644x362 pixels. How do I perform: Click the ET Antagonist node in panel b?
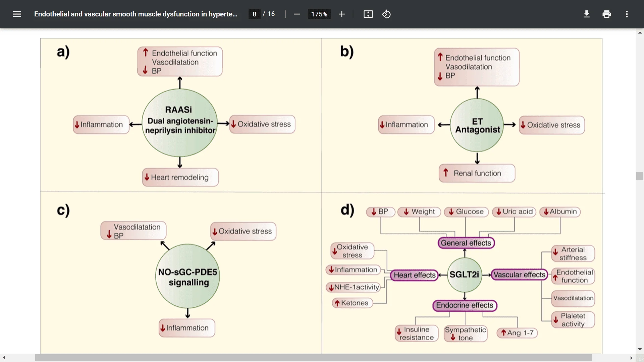(477, 125)
